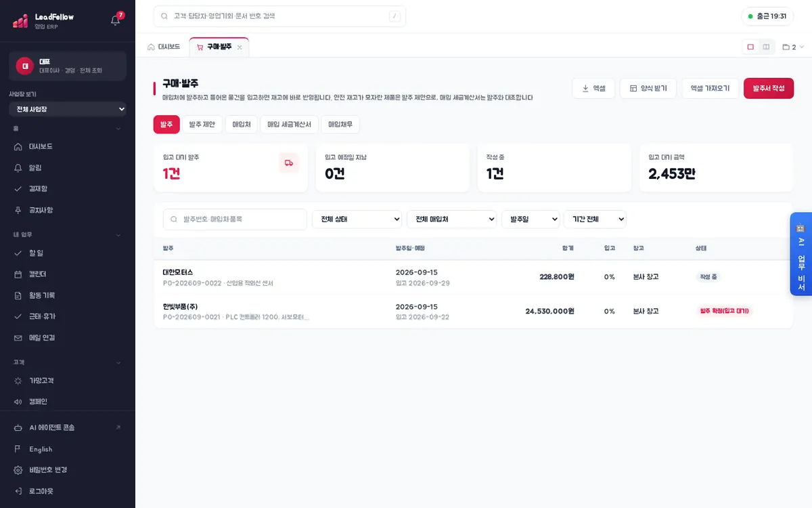Select the 매입처 sub-tab
The width and height of the screenshot is (812, 508).
242,125
